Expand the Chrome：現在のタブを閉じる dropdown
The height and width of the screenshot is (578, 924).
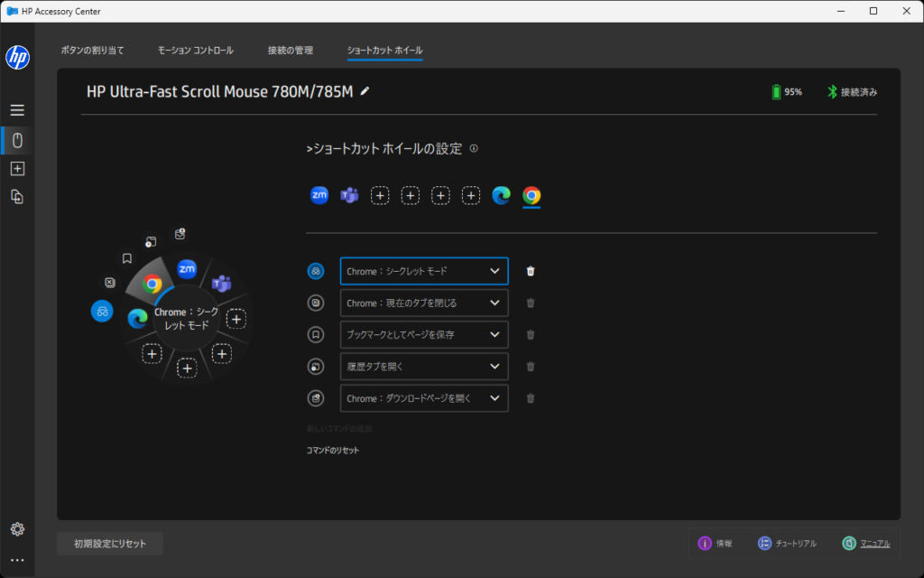[x=424, y=303]
